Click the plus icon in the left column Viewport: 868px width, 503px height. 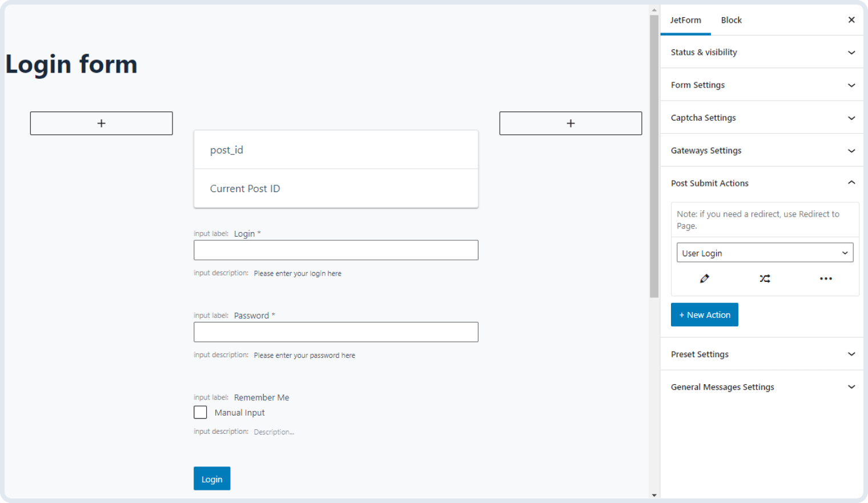coord(101,123)
